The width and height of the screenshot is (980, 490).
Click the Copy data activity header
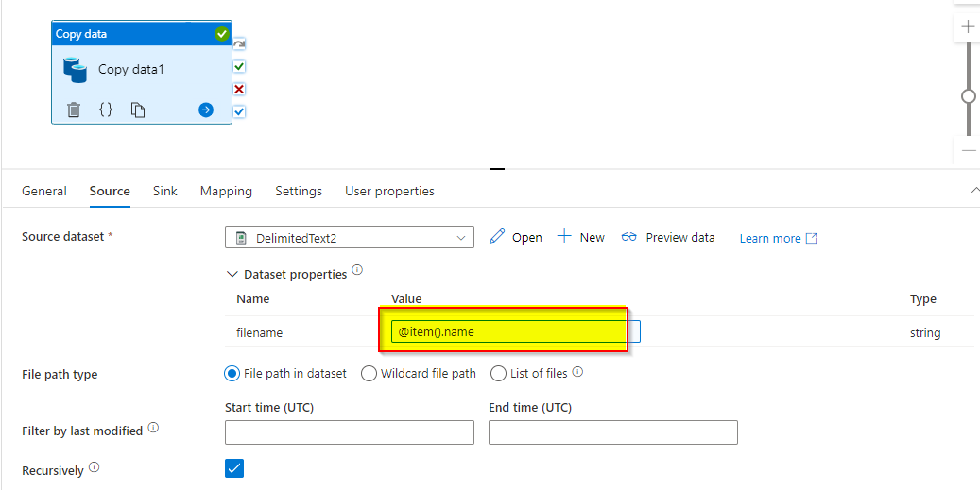[142, 34]
